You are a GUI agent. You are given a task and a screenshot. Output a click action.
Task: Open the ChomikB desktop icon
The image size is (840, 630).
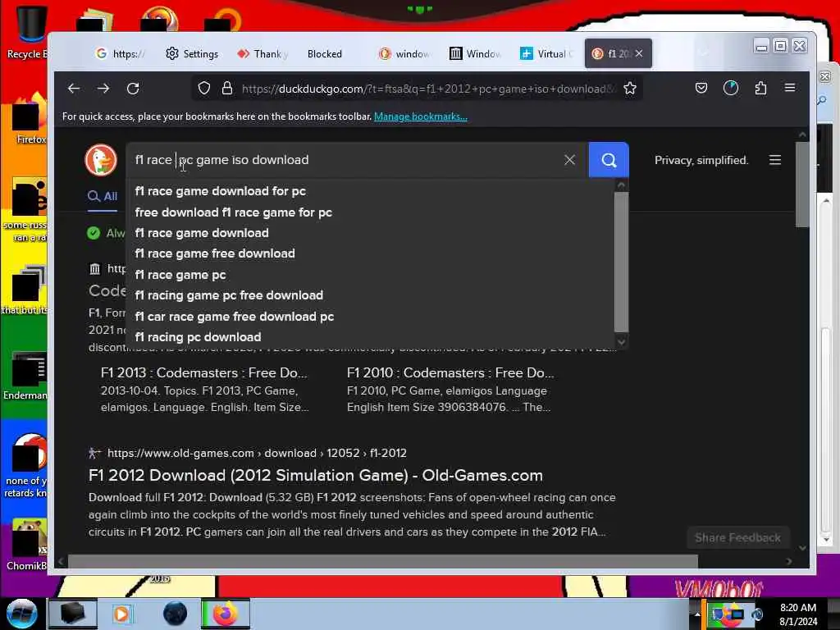point(27,544)
